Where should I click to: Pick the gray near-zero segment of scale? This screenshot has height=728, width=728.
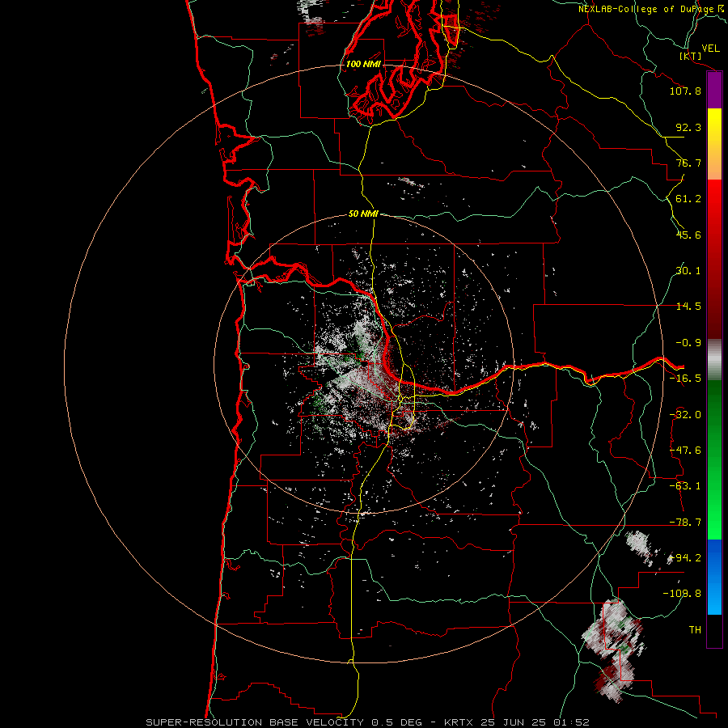714,360
